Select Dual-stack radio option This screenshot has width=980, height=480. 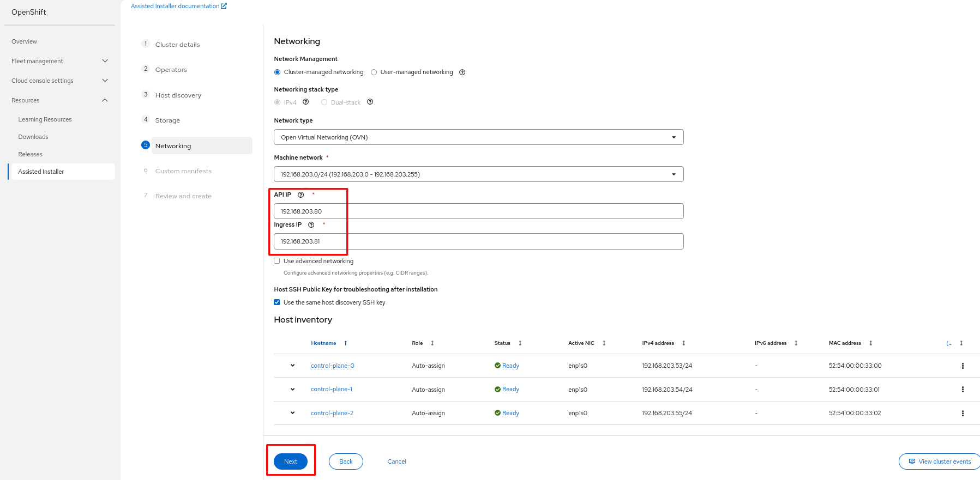click(324, 102)
